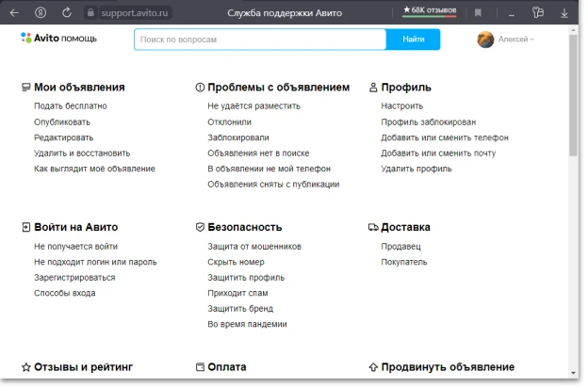Viewport: 588px width, 388px height.
Task: Open the Профиль section heading
Action: click(406, 88)
